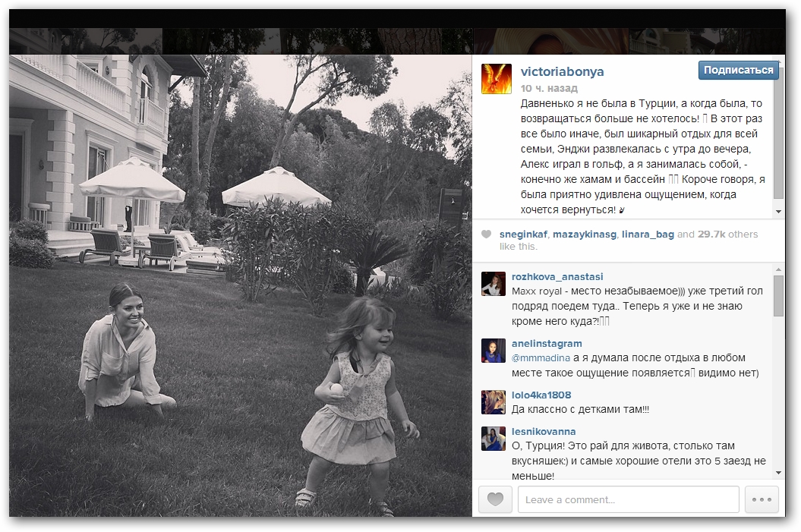Click the comments list scrollbar thumb

click(x=778, y=296)
